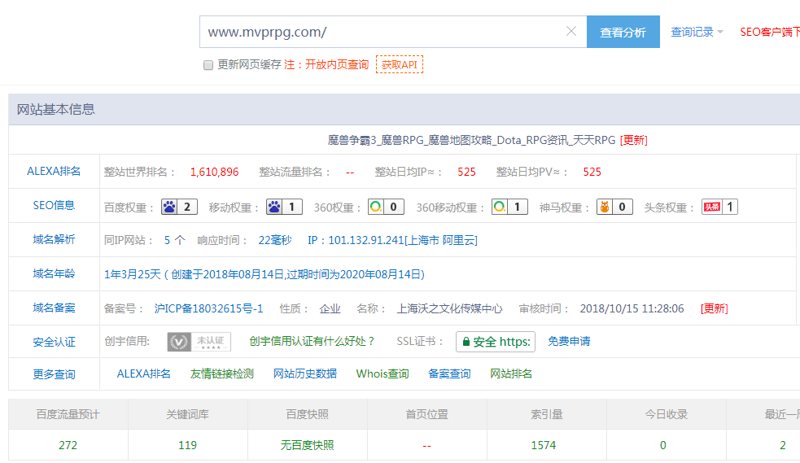Click Baidu traffic estimate value 272
The height and width of the screenshot is (463, 800).
tap(68, 445)
